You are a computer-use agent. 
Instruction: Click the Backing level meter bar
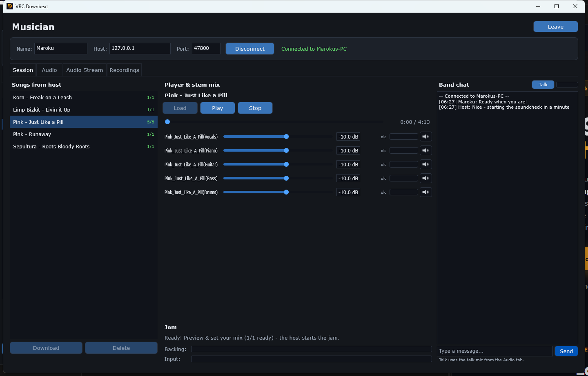[312, 349]
